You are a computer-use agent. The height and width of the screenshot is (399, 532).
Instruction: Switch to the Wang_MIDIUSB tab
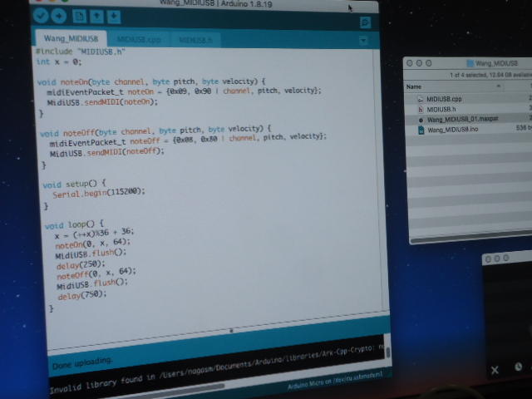[71, 38]
